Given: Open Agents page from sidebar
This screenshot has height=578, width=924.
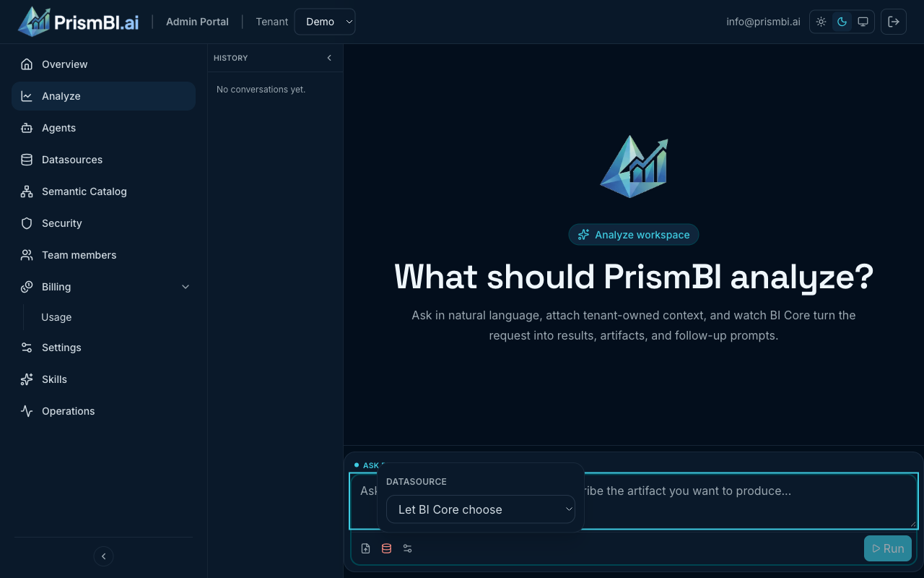Looking at the screenshot, I should tap(103, 128).
